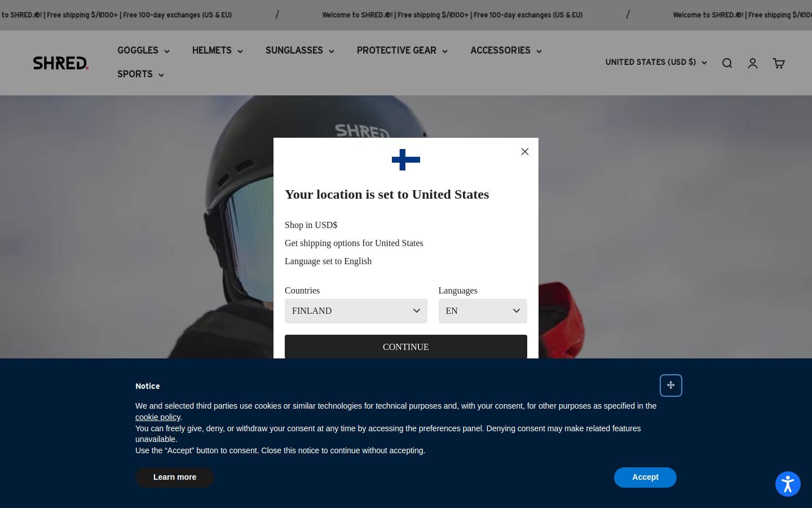Close the location popup
Screen dimensions: 812x508
pos(525,151)
